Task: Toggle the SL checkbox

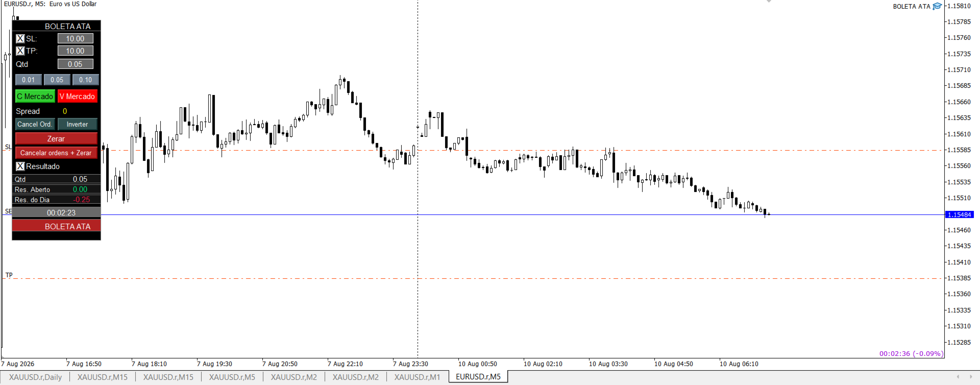Action: [20, 38]
